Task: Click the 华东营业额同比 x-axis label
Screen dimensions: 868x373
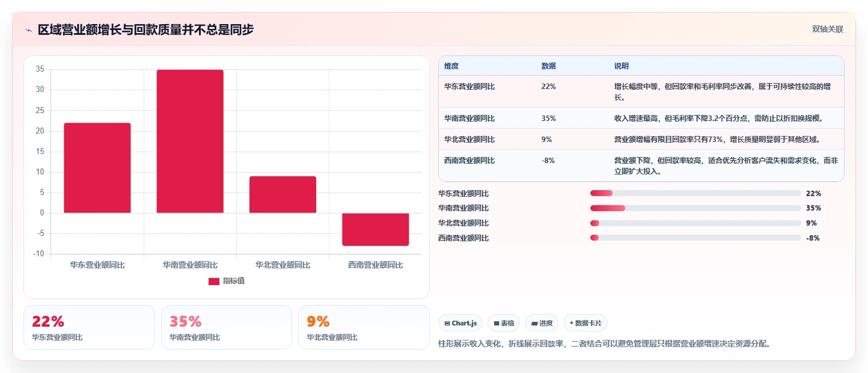Action: pyautogui.click(x=97, y=265)
